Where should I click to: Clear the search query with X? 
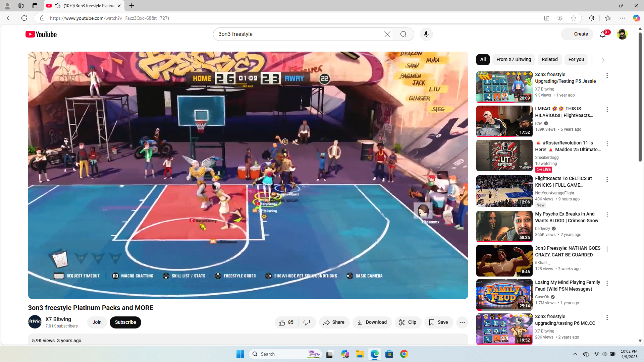coord(387,34)
